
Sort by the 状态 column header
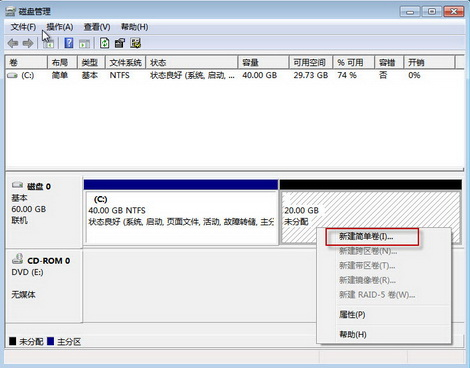point(192,63)
